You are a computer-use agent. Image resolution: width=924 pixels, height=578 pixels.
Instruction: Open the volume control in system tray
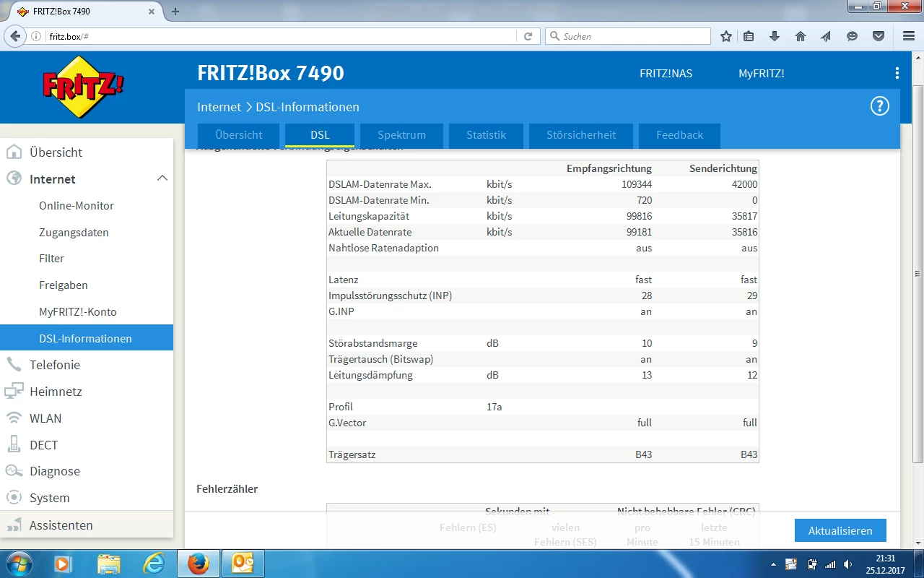847,564
